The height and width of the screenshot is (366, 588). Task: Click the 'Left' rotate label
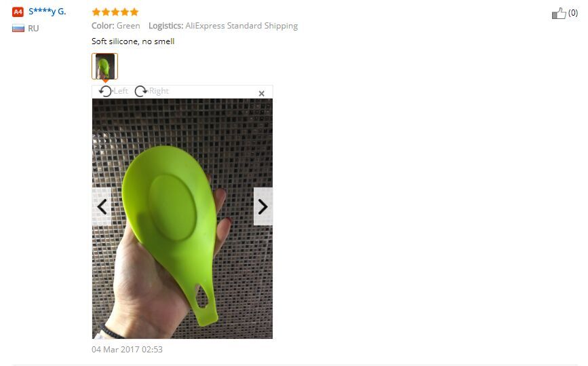coord(121,91)
